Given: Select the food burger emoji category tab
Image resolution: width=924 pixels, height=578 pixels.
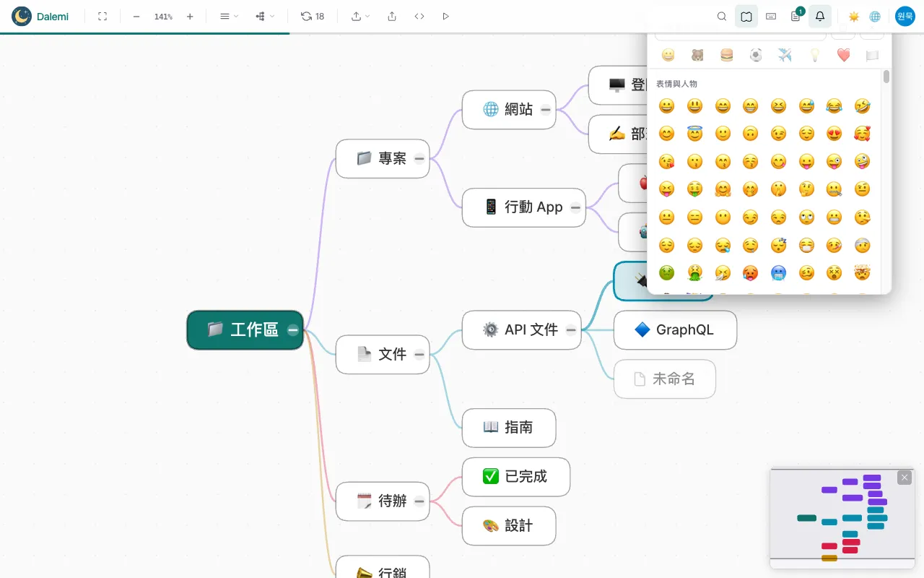Looking at the screenshot, I should point(727,55).
